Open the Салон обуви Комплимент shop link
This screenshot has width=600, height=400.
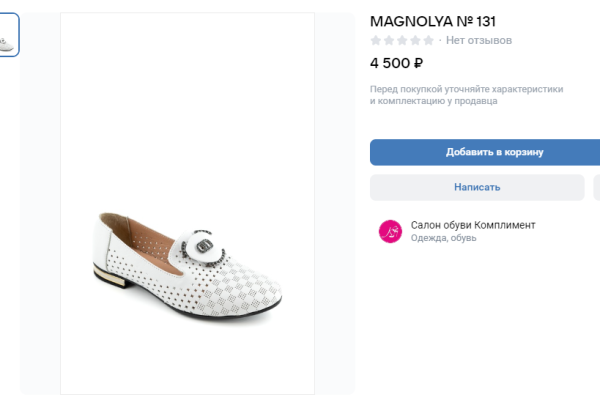coord(473,225)
